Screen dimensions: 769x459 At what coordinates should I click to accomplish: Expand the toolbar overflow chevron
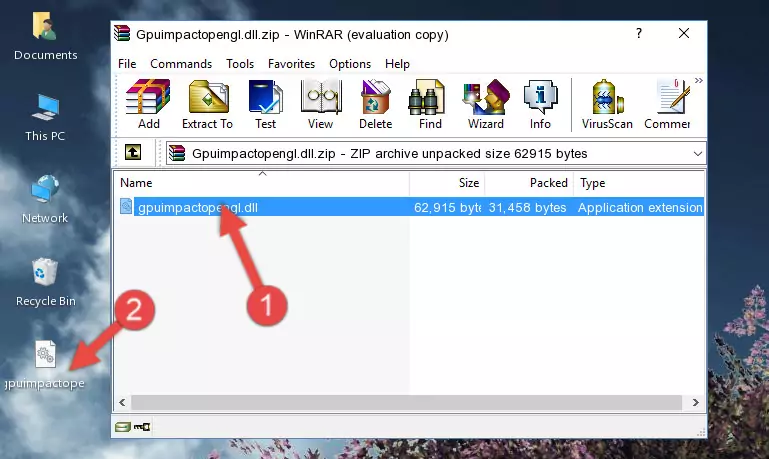pyautogui.click(x=699, y=80)
